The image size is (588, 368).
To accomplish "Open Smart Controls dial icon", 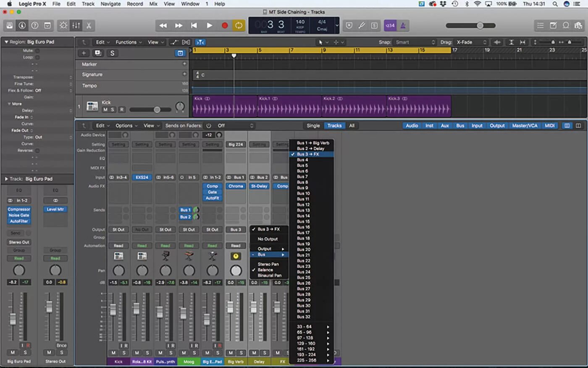I will [x=63, y=26].
